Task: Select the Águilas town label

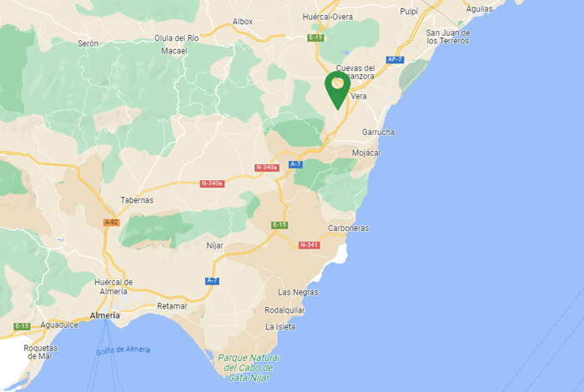Action: click(480, 8)
